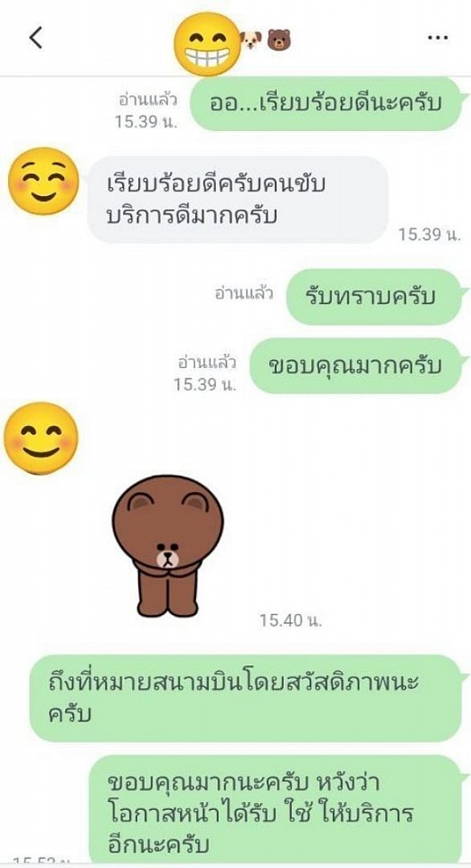Tap the 'หวังว่าโอกาสหน้า' bottom message bubble
Viewport: 471px width, 868px height.
pyautogui.click(x=276, y=810)
